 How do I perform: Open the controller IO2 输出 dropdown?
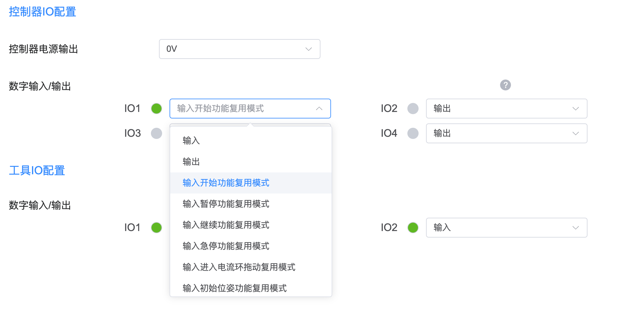506,109
